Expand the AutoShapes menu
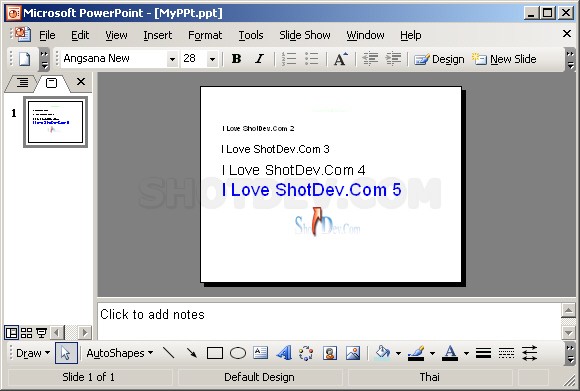 (119, 353)
